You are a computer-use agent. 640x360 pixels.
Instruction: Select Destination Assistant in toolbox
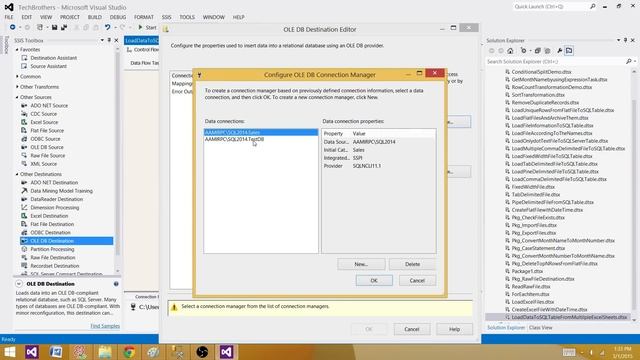(x=53, y=58)
